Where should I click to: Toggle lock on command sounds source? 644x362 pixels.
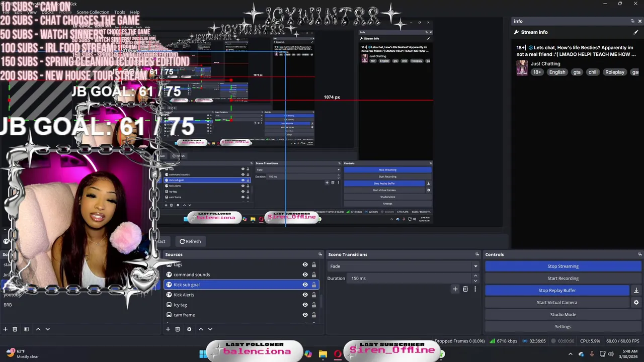[x=314, y=275]
